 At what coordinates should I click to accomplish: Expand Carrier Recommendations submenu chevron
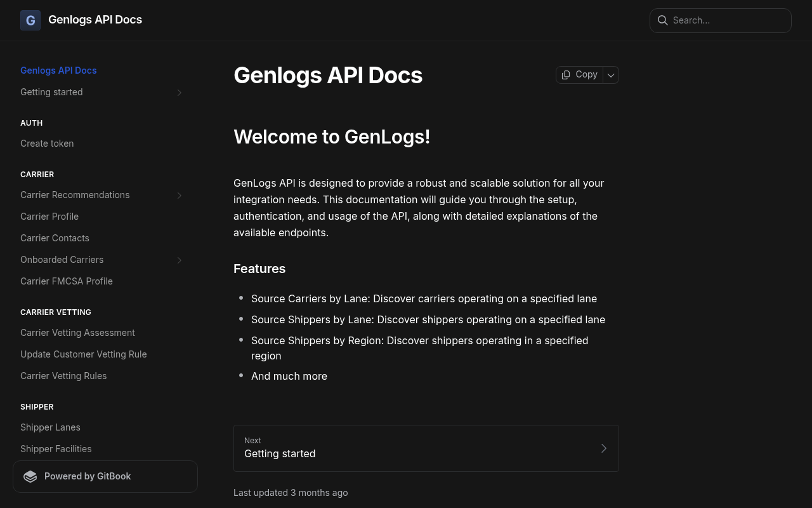180,196
